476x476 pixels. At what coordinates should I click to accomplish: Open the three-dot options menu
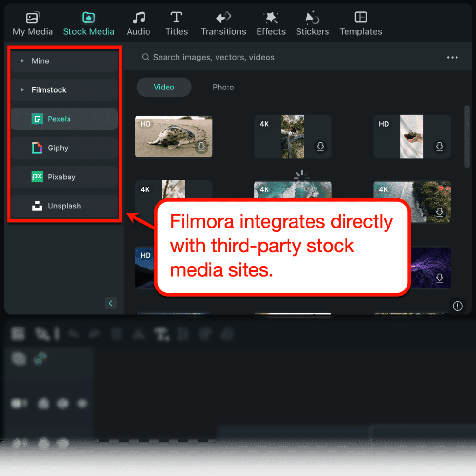click(x=452, y=57)
